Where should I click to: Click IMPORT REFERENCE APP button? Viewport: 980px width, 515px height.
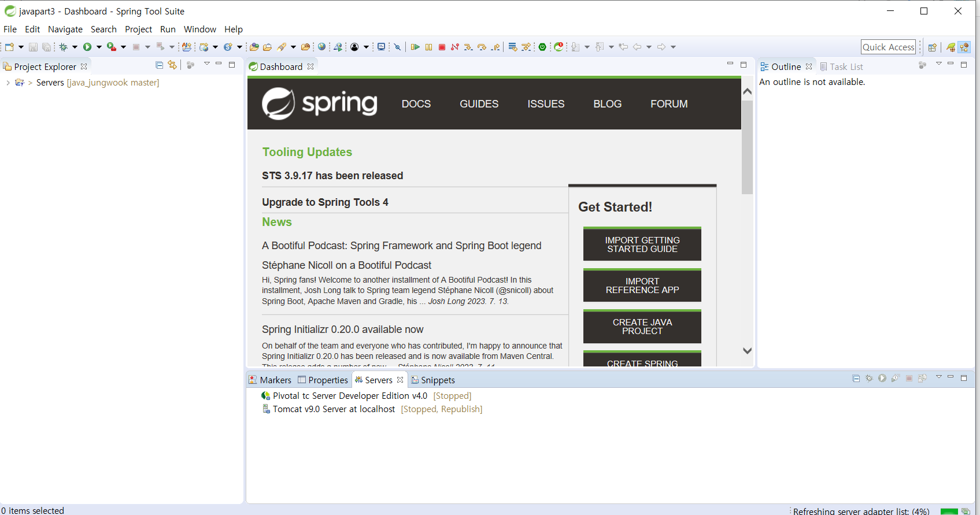coord(642,286)
